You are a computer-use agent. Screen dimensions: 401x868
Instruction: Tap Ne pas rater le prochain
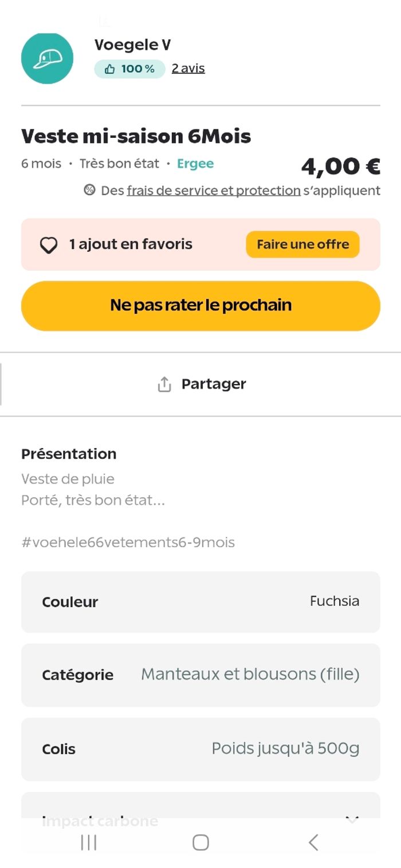[x=200, y=306]
